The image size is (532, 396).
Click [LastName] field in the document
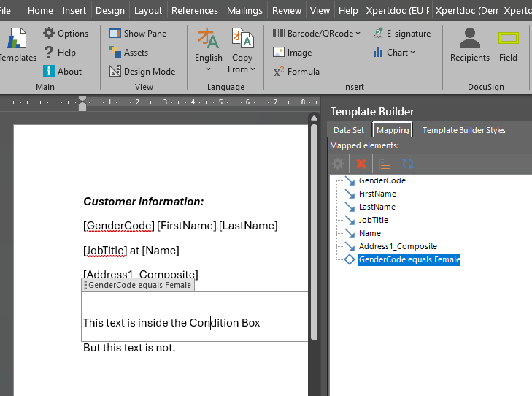[248, 226]
